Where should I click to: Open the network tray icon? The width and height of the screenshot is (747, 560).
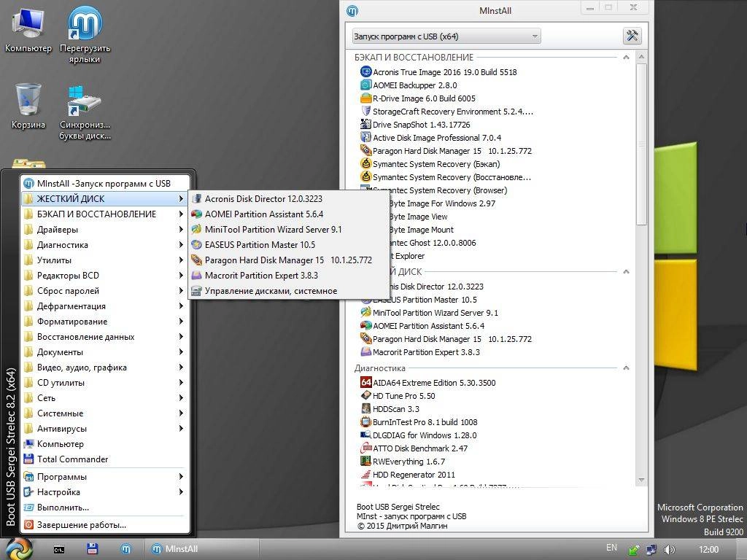(651, 550)
